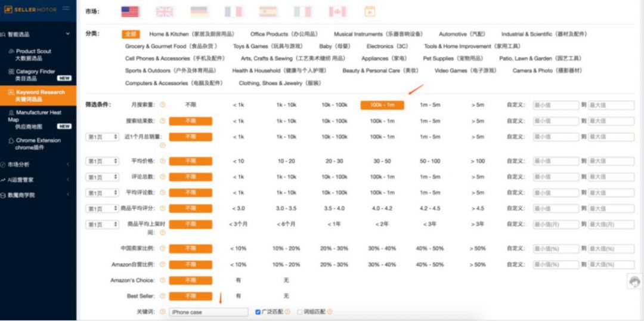Go to Category Finder menu item
The width and height of the screenshot is (644, 321).
[35, 75]
